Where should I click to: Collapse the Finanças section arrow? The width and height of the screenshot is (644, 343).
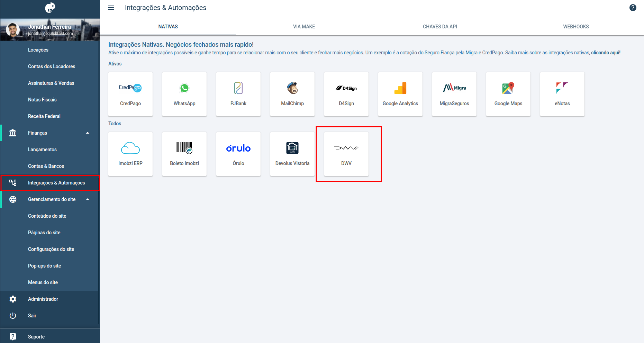coord(88,133)
